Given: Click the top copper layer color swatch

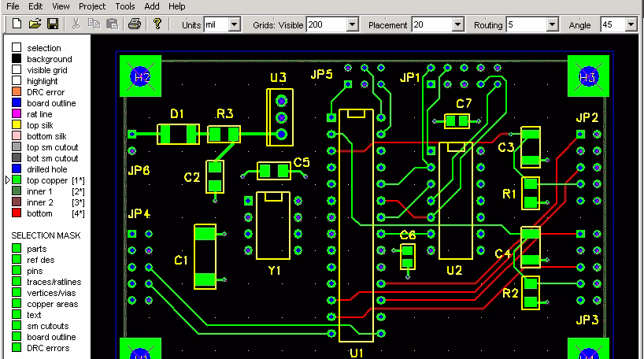Looking at the screenshot, I should (17, 180).
